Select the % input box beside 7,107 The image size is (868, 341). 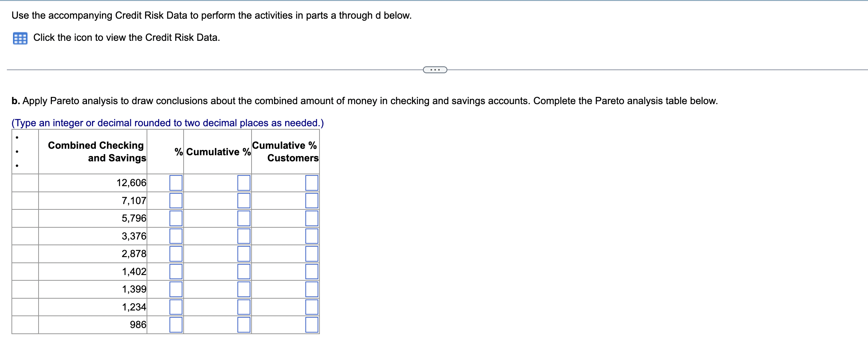point(176,200)
